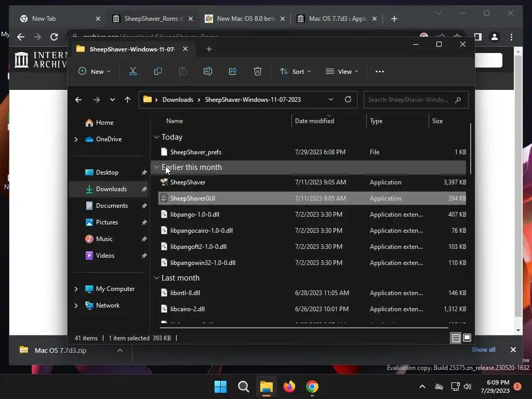532x399 pixels.
Task: Click Chrome taskbar icon
Action: tap(312, 387)
